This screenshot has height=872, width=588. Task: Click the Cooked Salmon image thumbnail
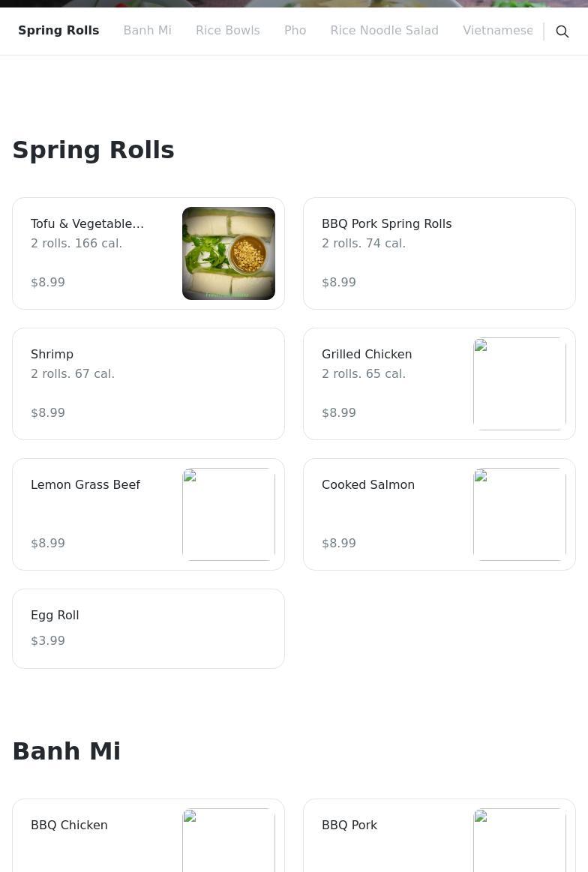519,514
